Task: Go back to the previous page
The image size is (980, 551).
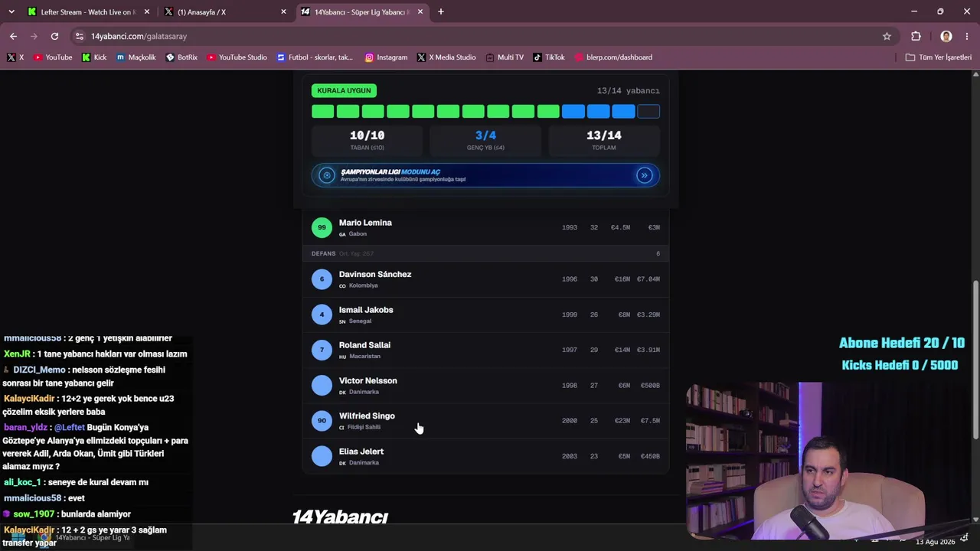Action: (x=13, y=36)
